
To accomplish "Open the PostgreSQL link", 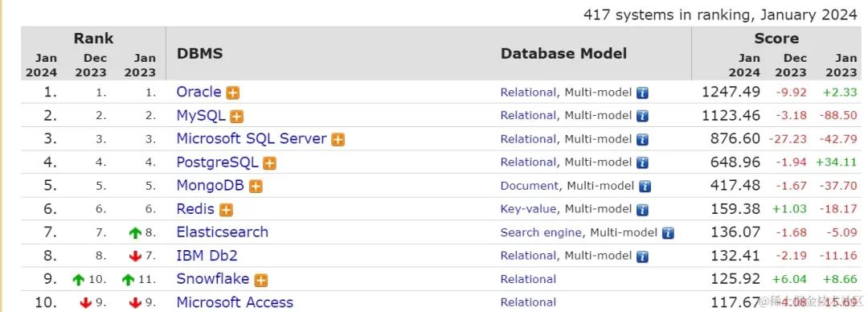I will [x=218, y=162].
